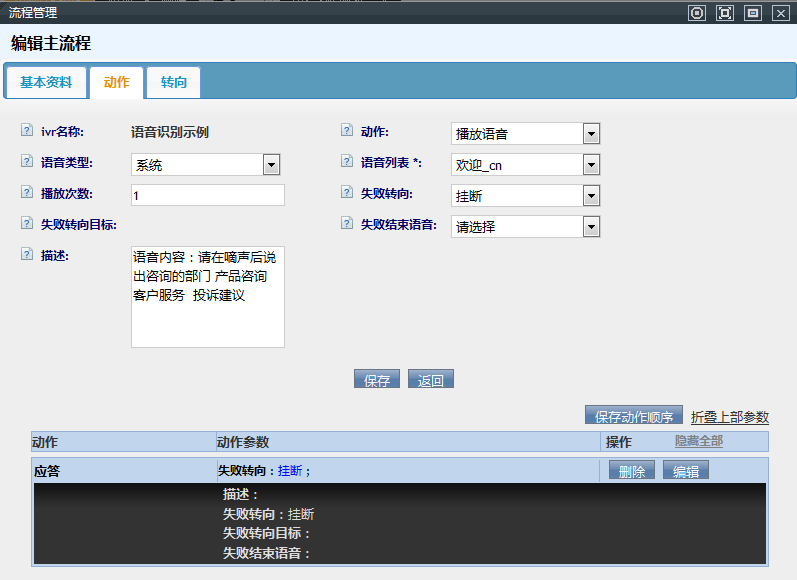Click the 播放次数 input field
Image resolution: width=797 pixels, height=580 pixels.
(x=207, y=196)
